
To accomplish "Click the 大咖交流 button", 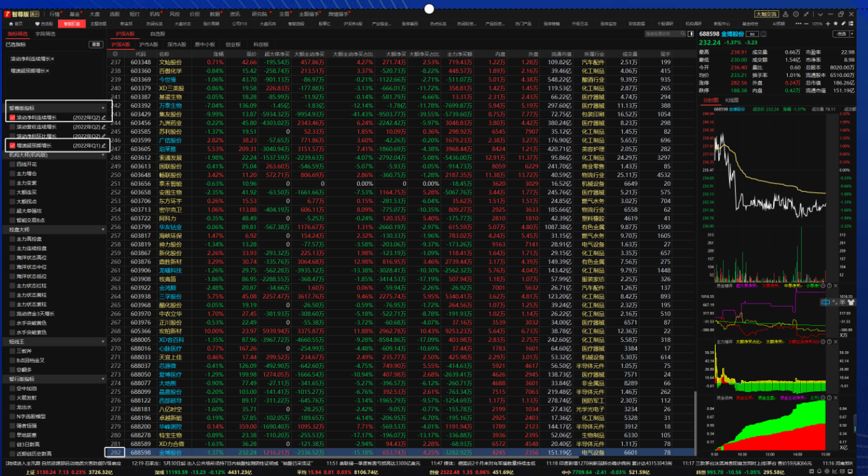I will 767,14.
